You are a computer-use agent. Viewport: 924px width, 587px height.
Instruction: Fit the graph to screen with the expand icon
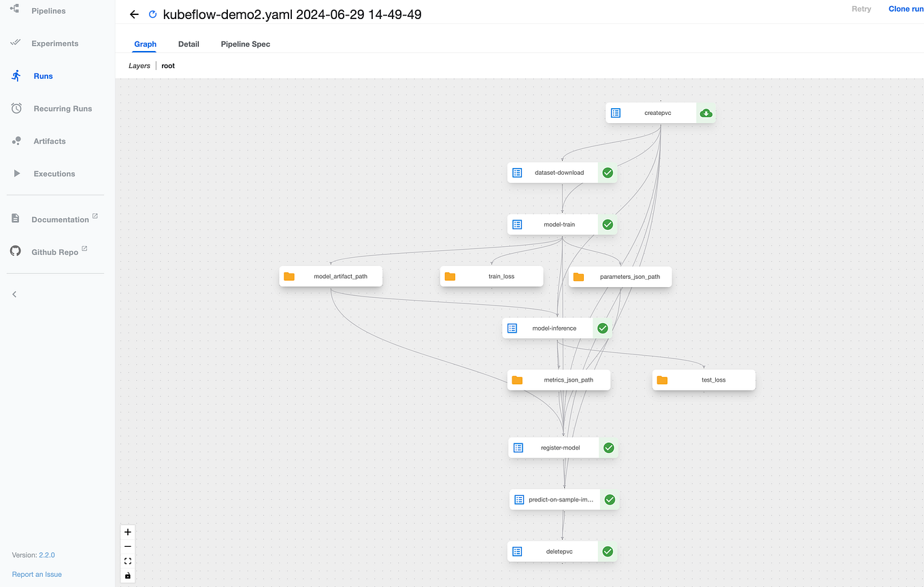[x=127, y=560]
